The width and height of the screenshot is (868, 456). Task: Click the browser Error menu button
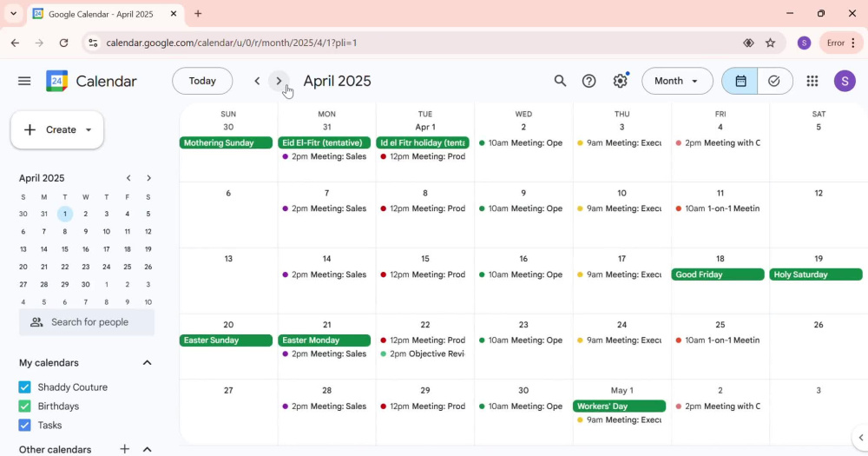click(x=840, y=43)
